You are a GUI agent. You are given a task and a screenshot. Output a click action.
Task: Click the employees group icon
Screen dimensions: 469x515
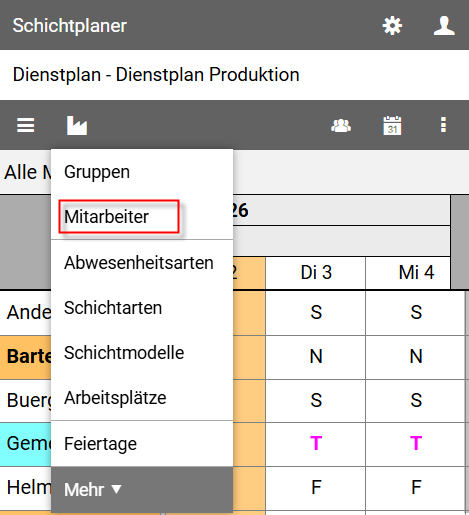(x=341, y=126)
